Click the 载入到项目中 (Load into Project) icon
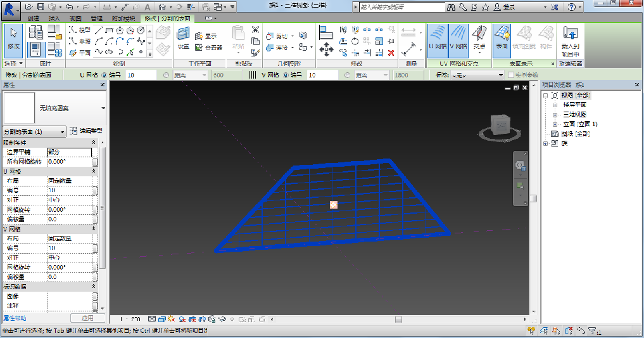The height and width of the screenshot is (338, 644). pyautogui.click(x=570, y=41)
